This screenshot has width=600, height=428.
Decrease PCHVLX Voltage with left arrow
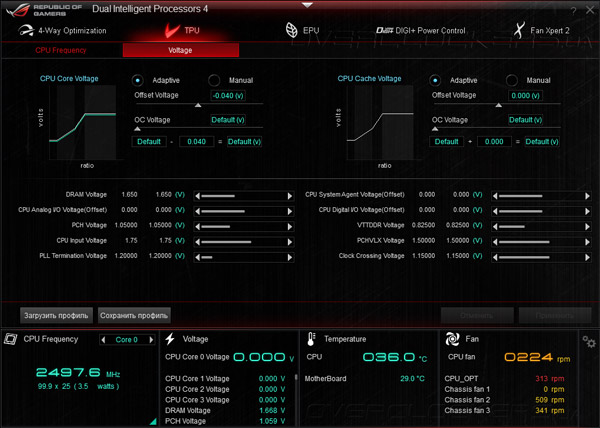(495, 242)
